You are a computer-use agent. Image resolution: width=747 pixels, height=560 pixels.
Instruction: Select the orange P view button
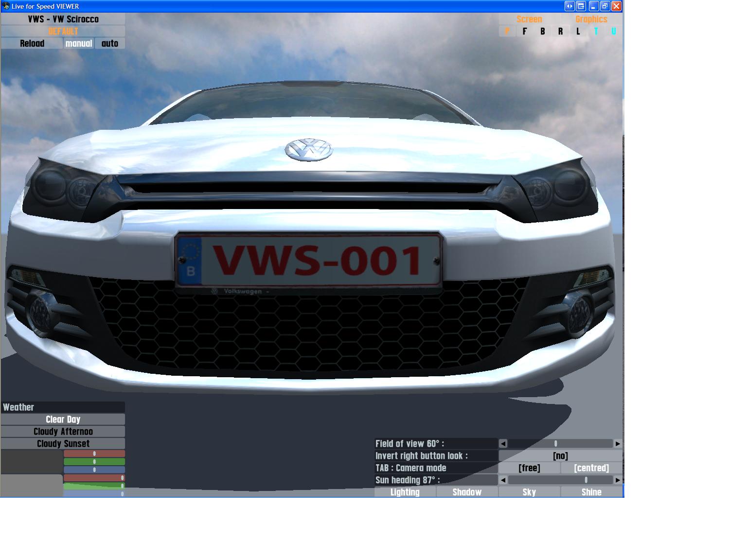click(x=507, y=31)
